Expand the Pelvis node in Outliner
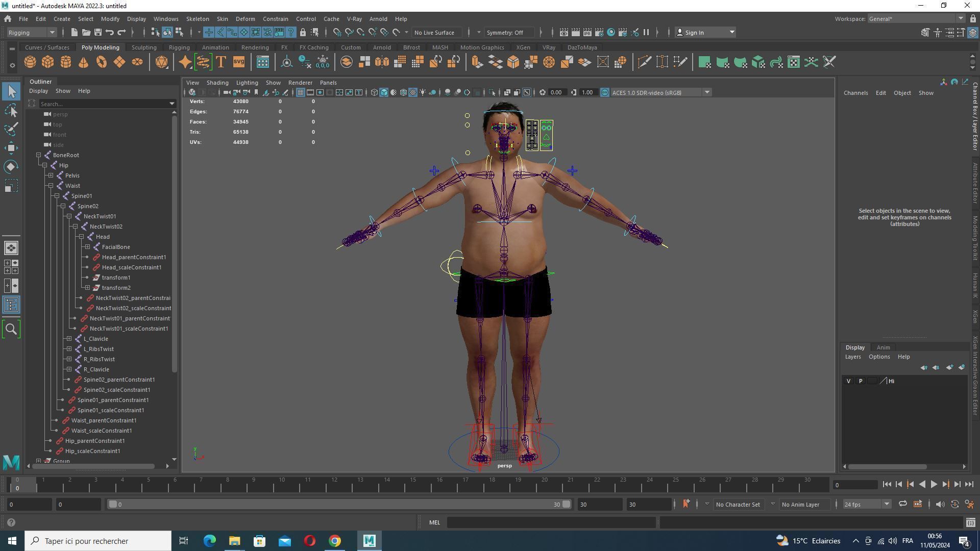This screenshot has width=980, height=551. point(51,176)
